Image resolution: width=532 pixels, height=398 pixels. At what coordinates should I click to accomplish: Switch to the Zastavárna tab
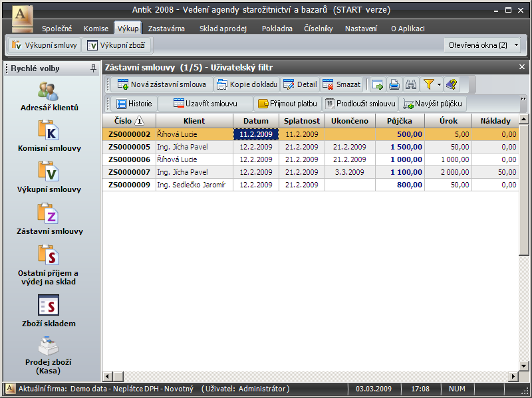point(166,29)
